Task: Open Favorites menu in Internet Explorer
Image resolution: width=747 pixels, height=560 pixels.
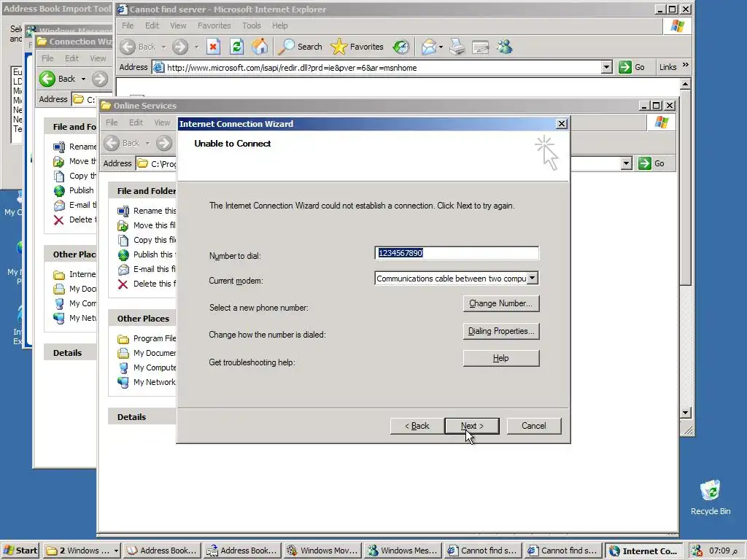Action: coord(214,26)
